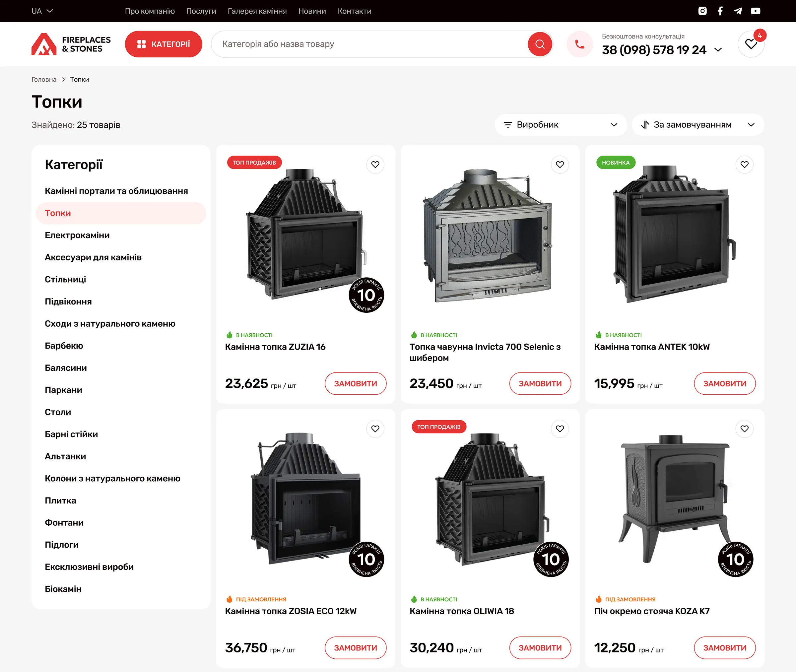The width and height of the screenshot is (796, 672).
Task: Order KOZA K7 with ЗАМОВИТИ button
Action: coord(724,648)
